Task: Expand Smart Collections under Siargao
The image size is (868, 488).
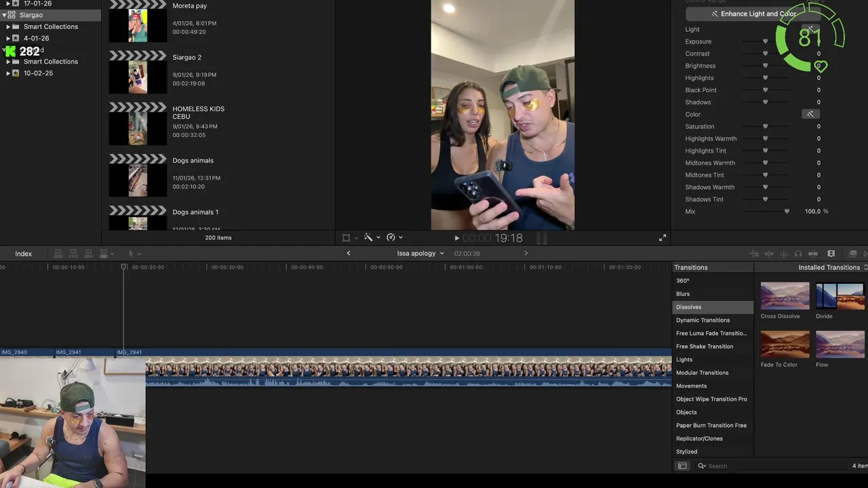Action: [8, 26]
